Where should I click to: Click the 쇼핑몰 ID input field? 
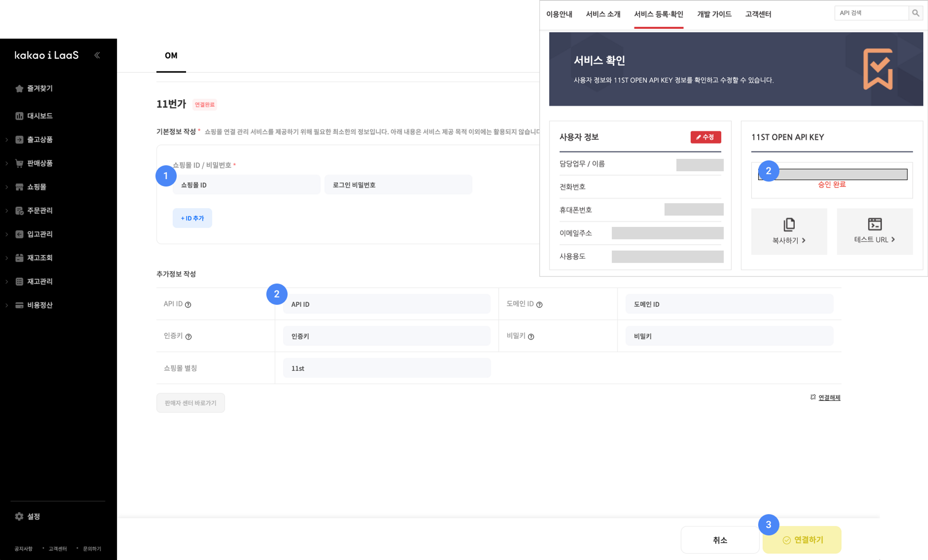(x=246, y=185)
